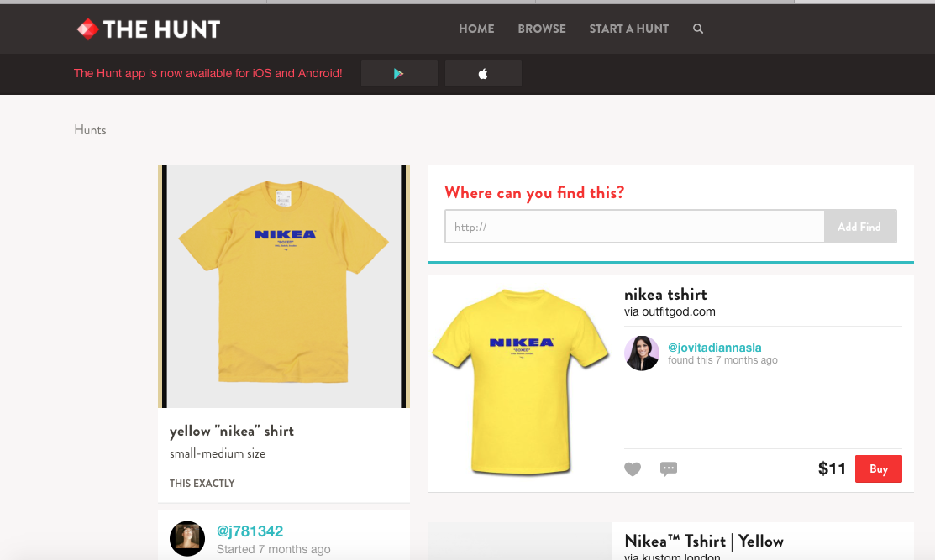The height and width of the screenshot is (560, 935).
Task: Click jovitadiannasla's avatar photo
Action: 642,353
